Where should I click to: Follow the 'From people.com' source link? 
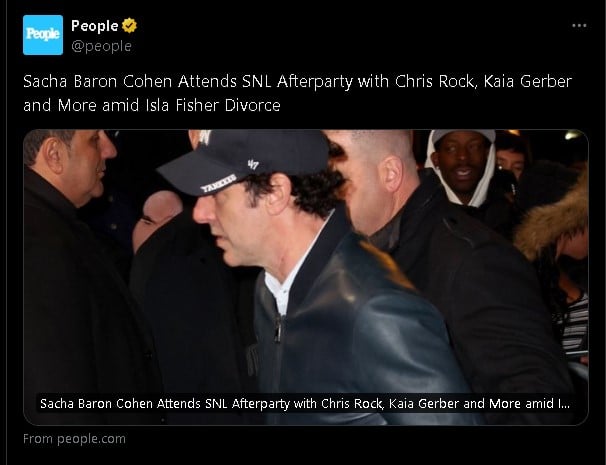tap(74, 439)
